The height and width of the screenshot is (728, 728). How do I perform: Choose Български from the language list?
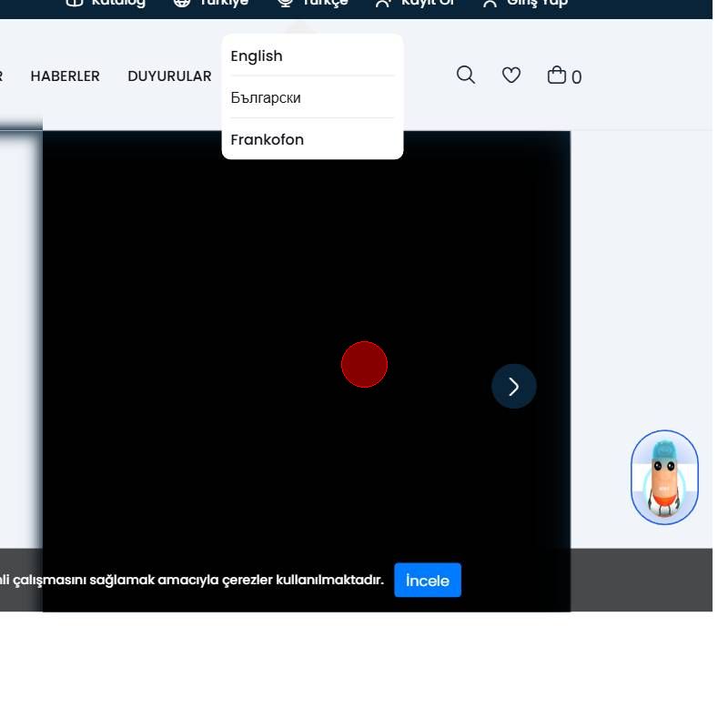(x=266, y=97)
